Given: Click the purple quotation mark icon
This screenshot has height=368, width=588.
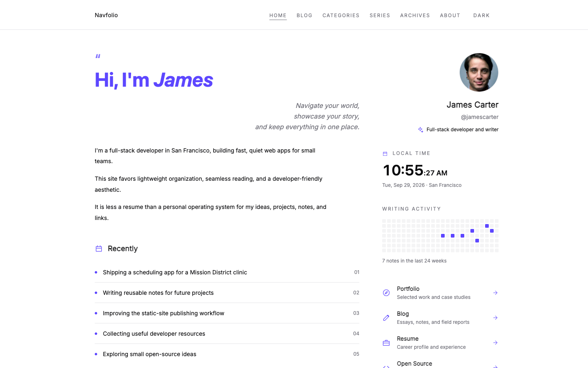Looking at the screenshot, I should pos(98,56).
